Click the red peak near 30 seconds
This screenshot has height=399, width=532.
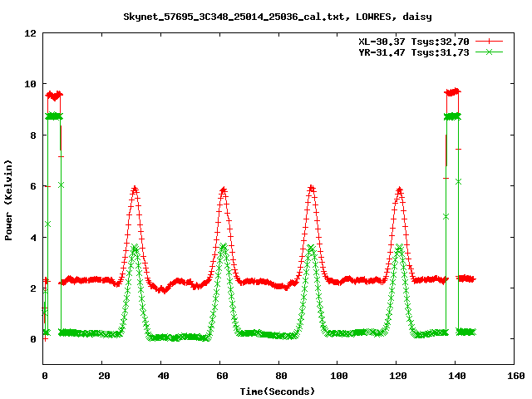(x=135, y=189)
